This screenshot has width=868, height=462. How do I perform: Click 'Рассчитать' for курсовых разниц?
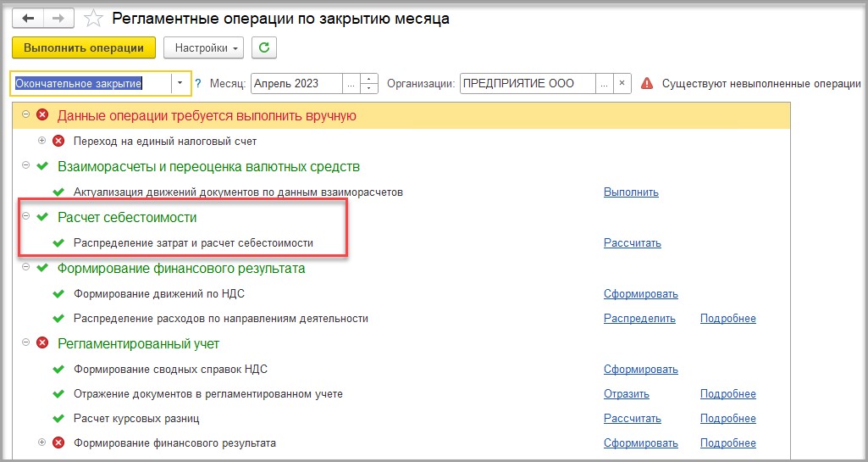(x=633, y=418)
